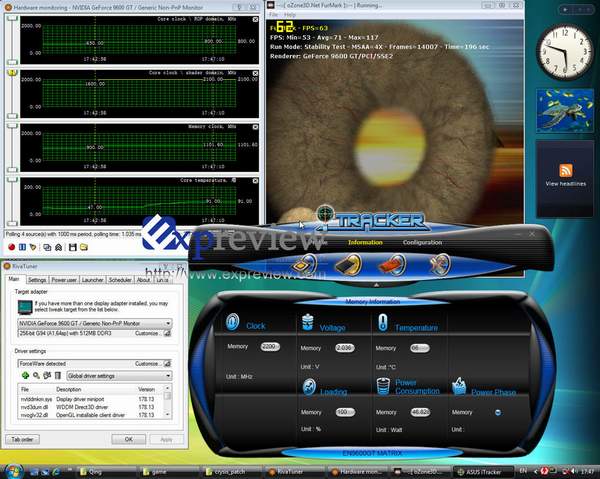
Task: Click the Loading gauge icon in iTracker panel
Action: coord(309,387)
